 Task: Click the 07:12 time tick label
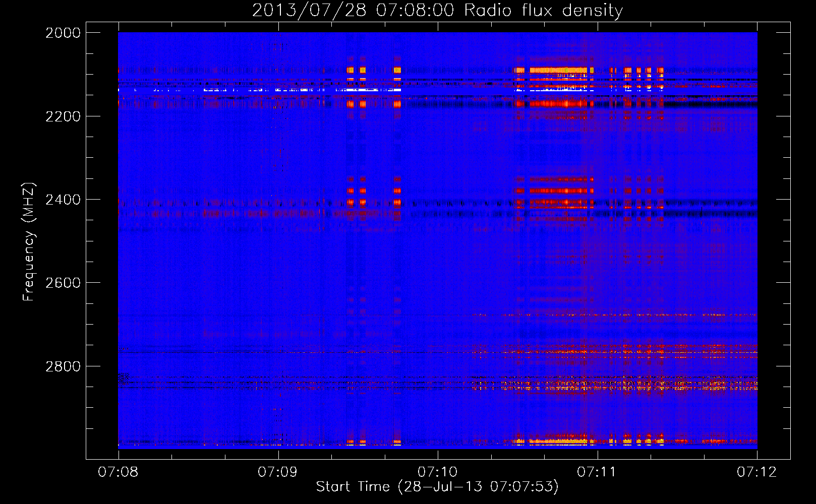(757, 472)
